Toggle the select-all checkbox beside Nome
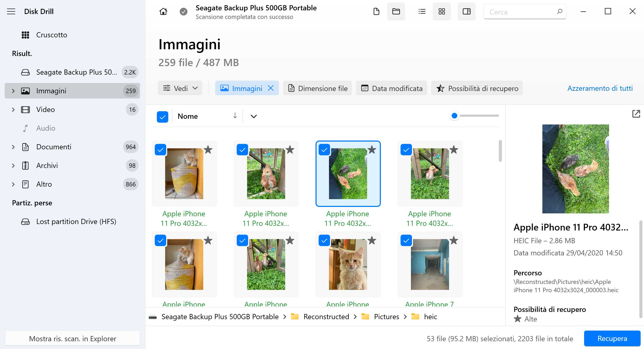The width and height of the screenshot is (644, 349). pyautogui.click(x=163, y=117)
